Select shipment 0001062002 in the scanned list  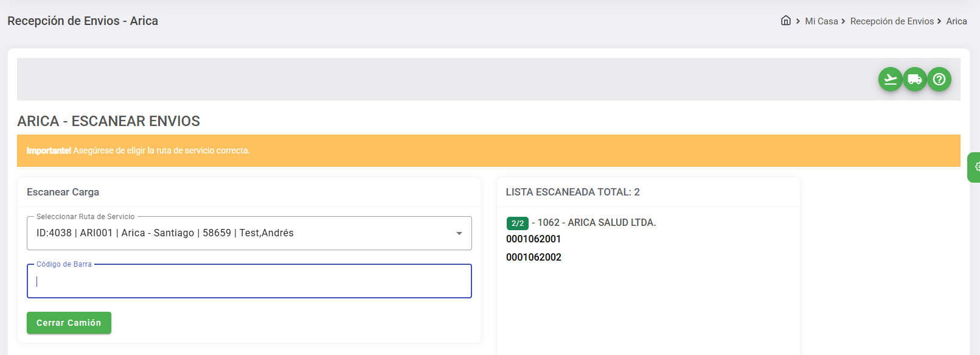(x=533, y=257)
